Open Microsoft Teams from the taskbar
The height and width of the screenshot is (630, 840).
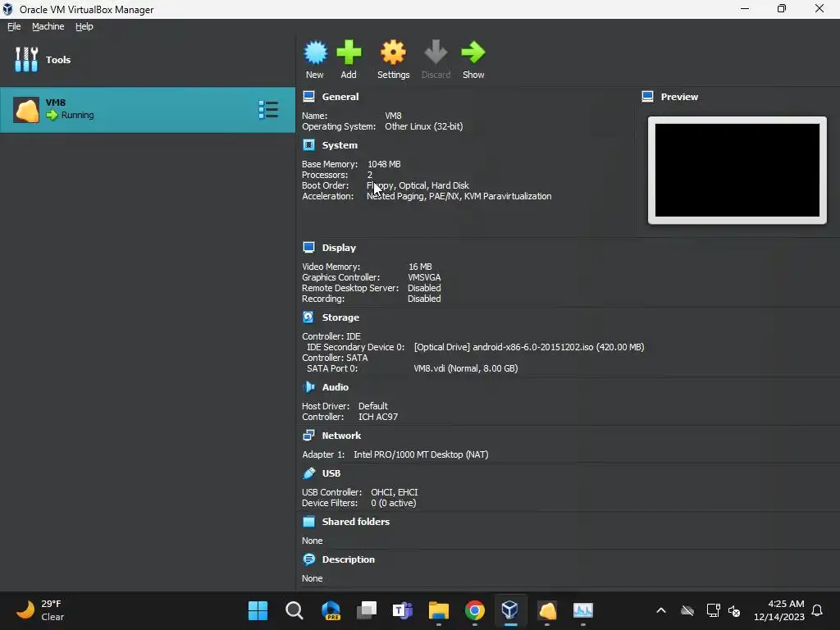[x=402, y=610]
